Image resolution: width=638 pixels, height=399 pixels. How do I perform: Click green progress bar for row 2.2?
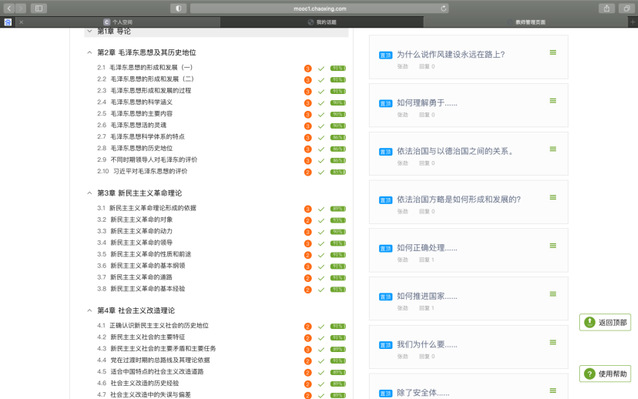tap(338, 80)
